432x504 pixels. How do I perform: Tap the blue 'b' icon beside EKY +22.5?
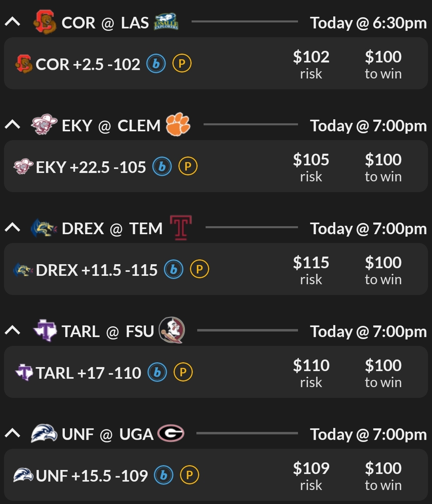[162, 167]
